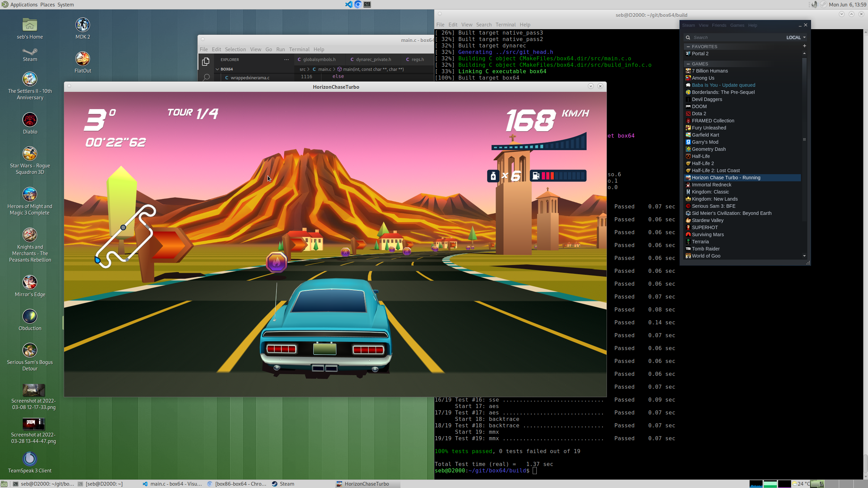Open LOCAL filter dropdown in Steam
Viewport: 868px width, 488px height.
pyautogui.click(x=796, y=38)
